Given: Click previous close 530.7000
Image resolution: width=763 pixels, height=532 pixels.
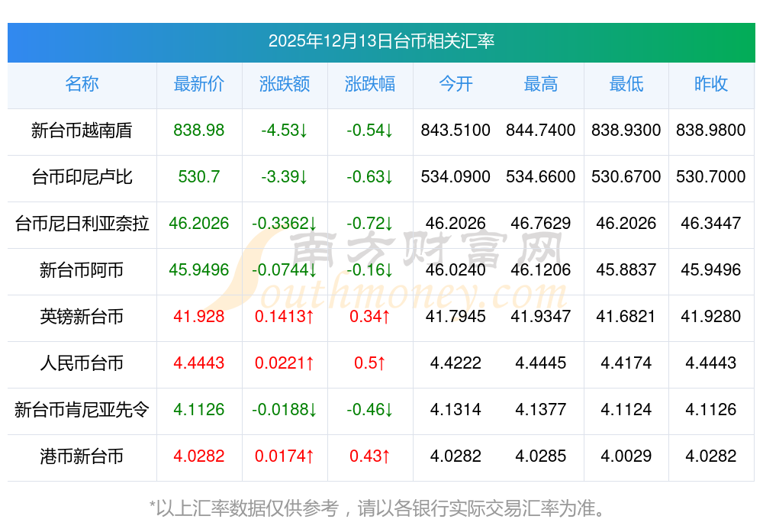Looking at the screenshot, I should coord(711,176).
